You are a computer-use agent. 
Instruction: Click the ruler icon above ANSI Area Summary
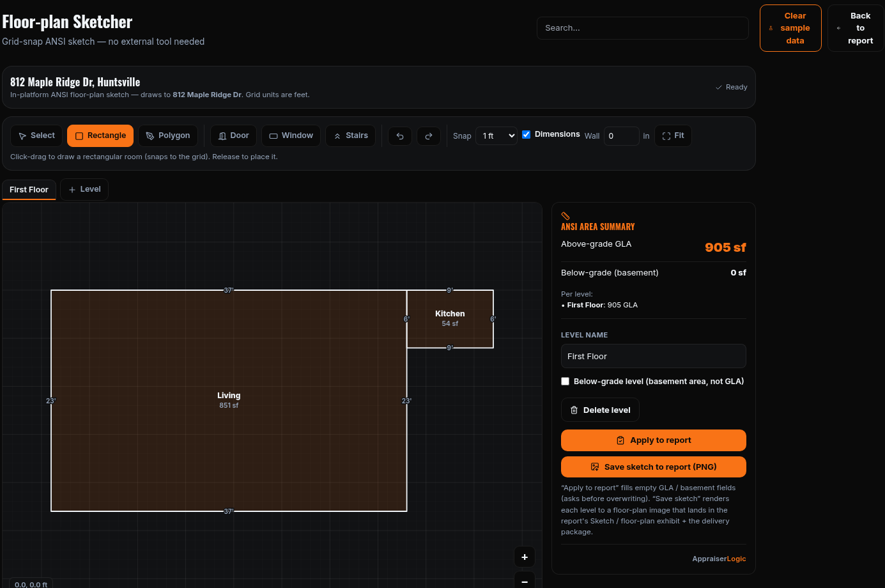click(x=566, y=216)
